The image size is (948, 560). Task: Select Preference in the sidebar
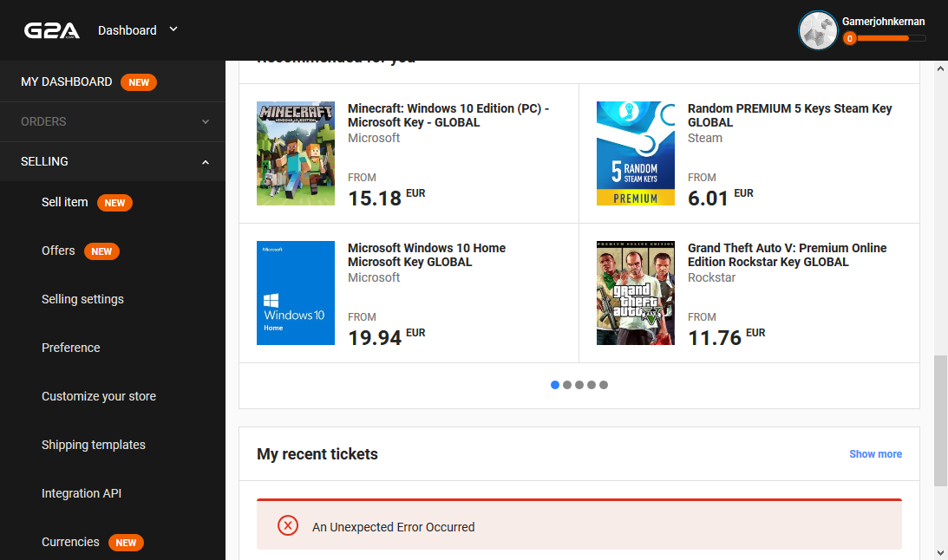point(71,348)
